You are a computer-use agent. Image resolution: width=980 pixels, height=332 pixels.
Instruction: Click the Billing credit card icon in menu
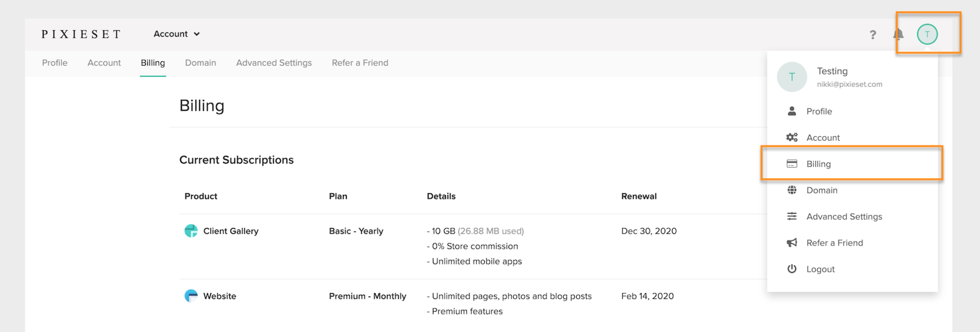click(792, 164)
